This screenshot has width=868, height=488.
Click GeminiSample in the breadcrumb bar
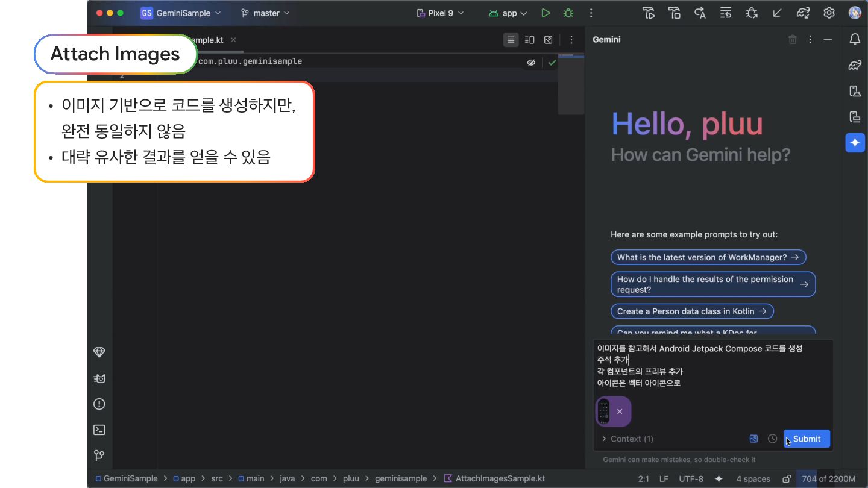[x=126, y=479]
